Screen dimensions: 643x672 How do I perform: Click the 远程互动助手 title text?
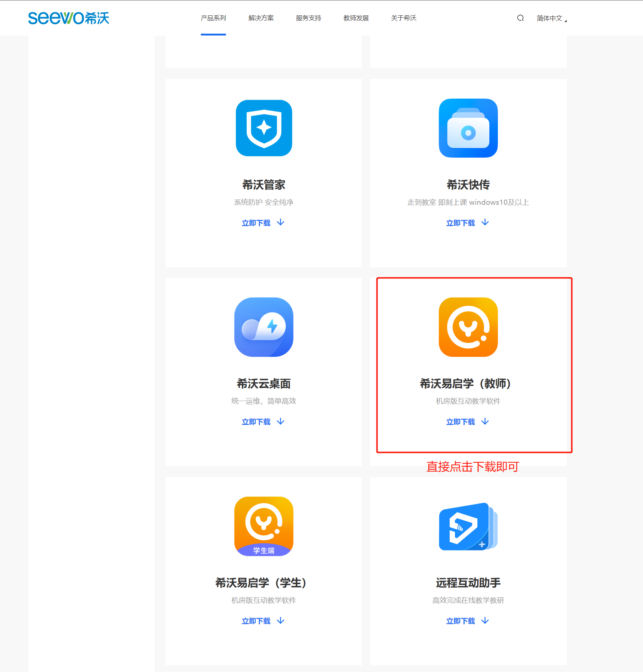468,583
